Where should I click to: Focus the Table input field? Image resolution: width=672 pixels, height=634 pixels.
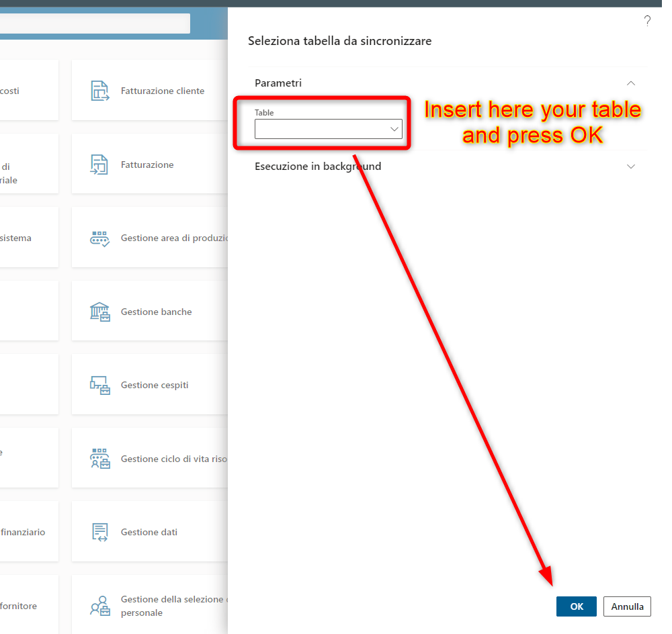pos(321,129)
